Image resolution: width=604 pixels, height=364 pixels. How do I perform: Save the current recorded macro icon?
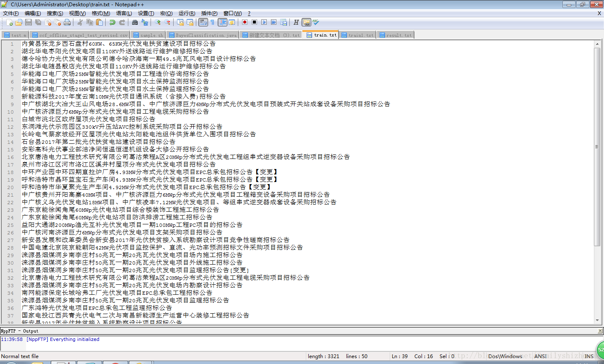pyautogui.click(x=284, y=22)
